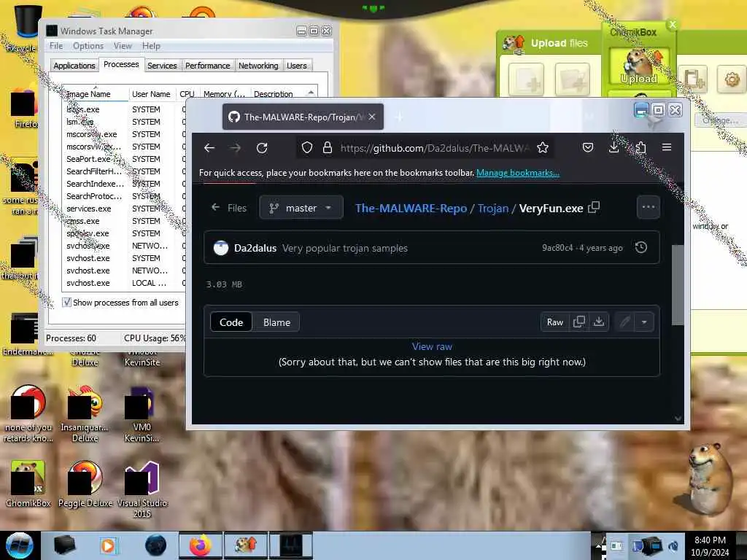Click ChomikBox add folder icon
Viewport: 747px width, 560px height.
pos(572,80)
